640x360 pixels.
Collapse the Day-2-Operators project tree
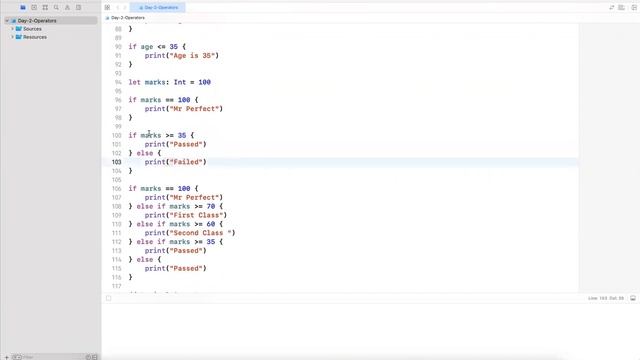[7, 20]
